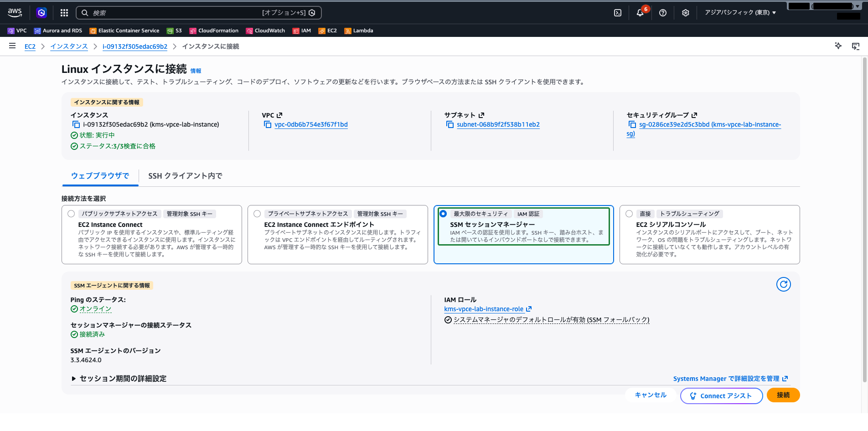Open IAM from the favorites bar

[302, 31]
